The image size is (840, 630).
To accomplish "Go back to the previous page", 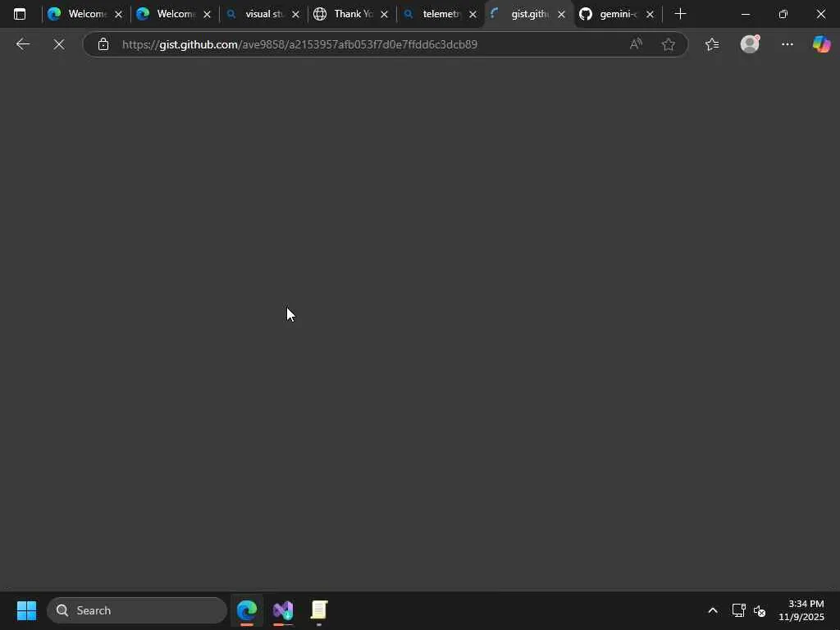I will (22, 44).
